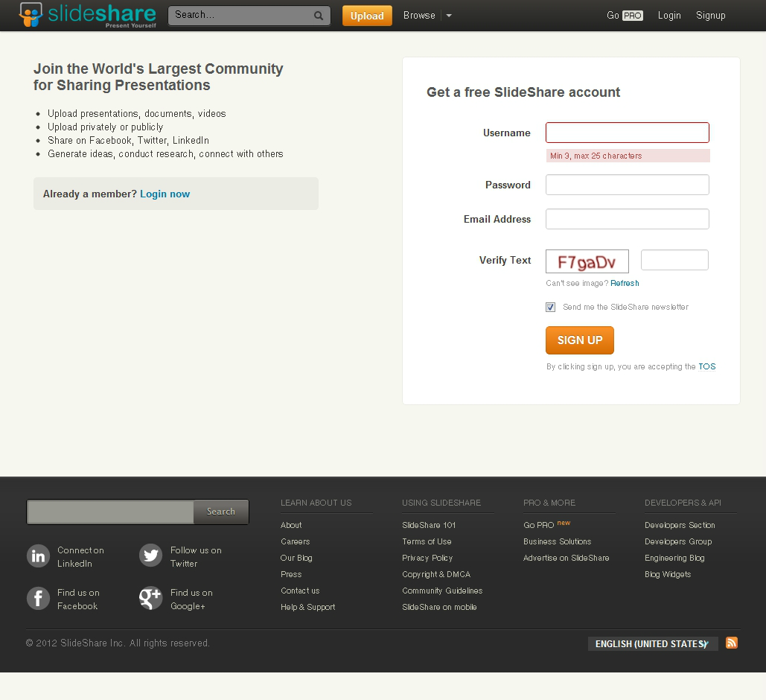Screen dimensions: 766x700
Task: Open the Advertise on SlideShare link
Action: coord(566,558)
